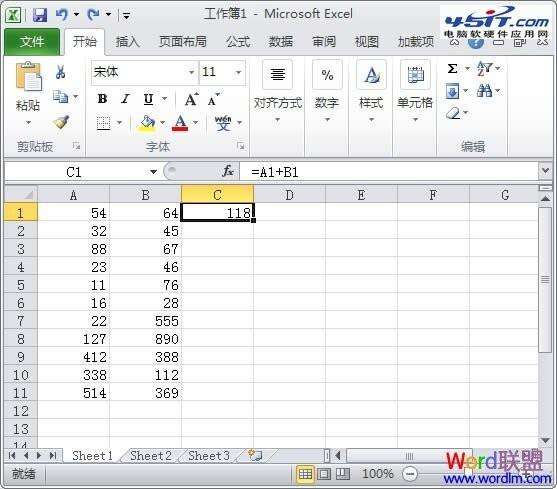Click the Select All corner button

21,195
